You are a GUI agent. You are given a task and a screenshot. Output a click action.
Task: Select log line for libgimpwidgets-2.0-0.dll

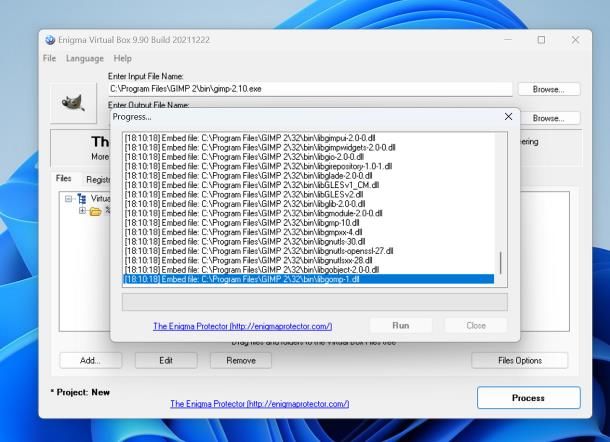point(308,147)
